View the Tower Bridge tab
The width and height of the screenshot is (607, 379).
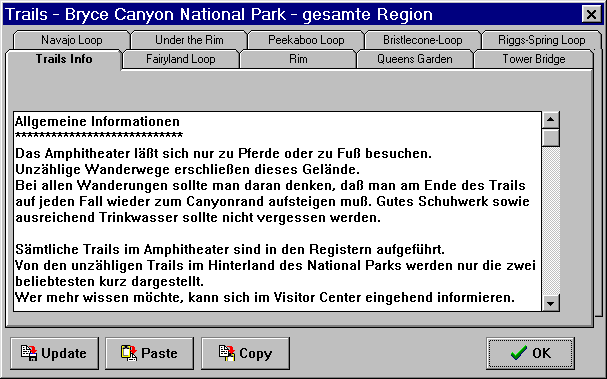(534, 59)
